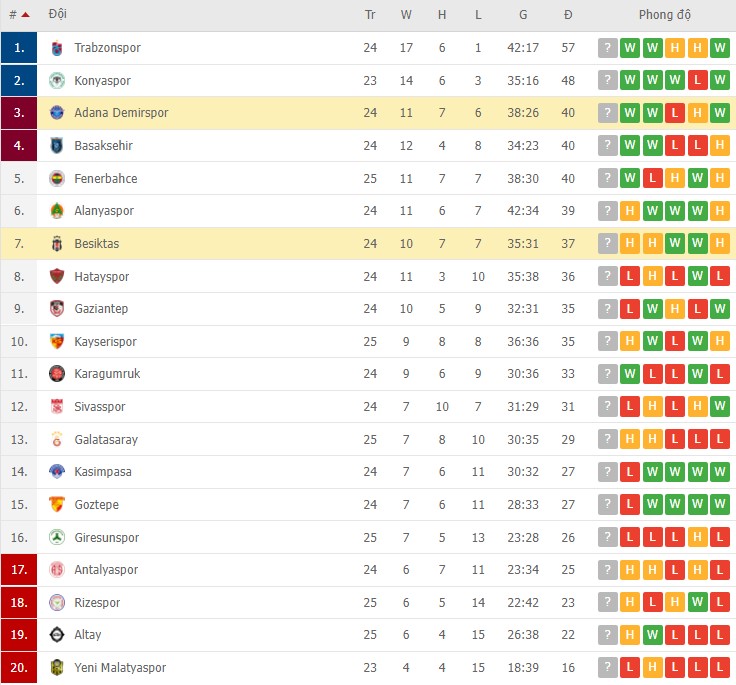Click Trabzonspor's gray question mark form box
The image size is (736, 685).
pos(608,48)
